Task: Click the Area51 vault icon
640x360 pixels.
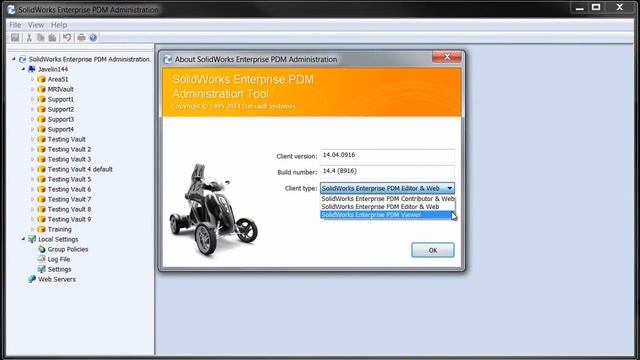Action: (x=41, y=79)
